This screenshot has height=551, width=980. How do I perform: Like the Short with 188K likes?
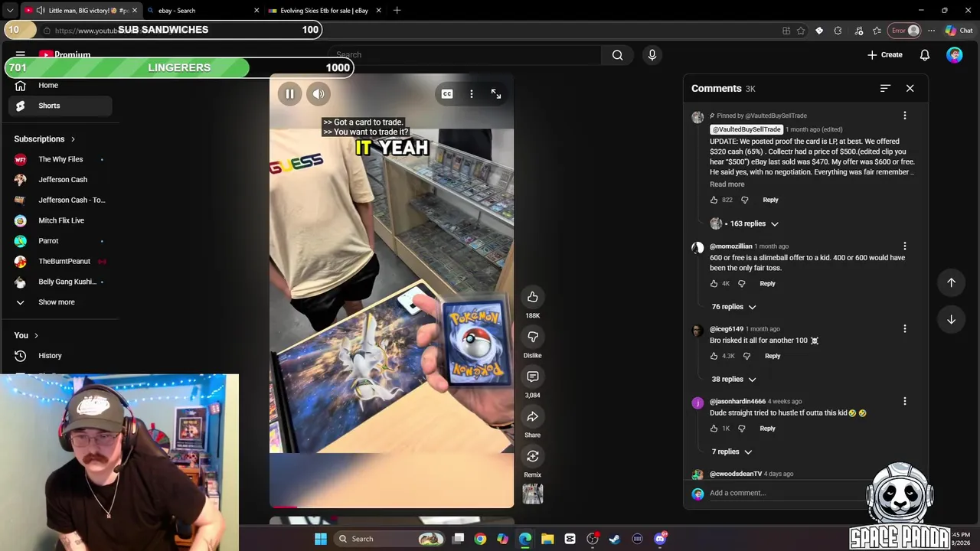pos(533,297)
